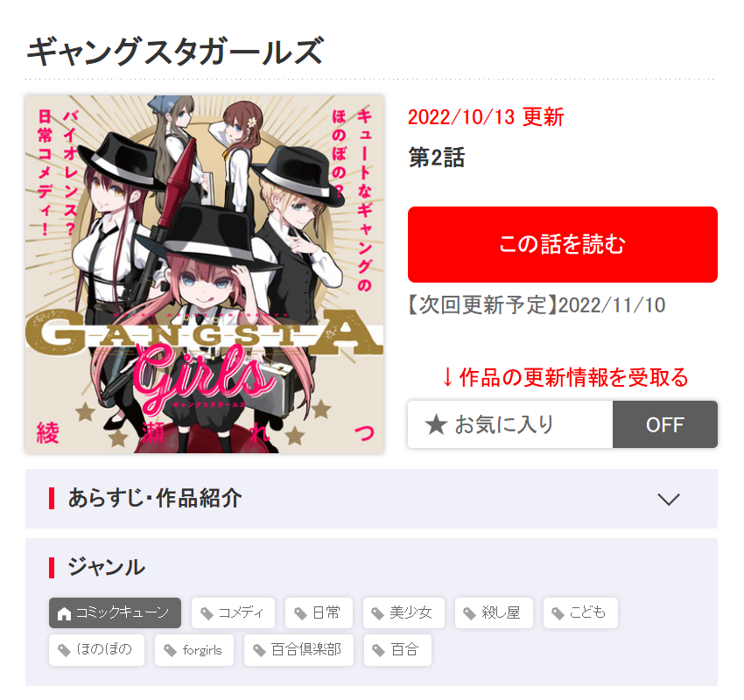Image resolution: width=744 pixels, height=700 pixels.
Task: Open the 百合 genre tag
Action: tap(397, 650)
